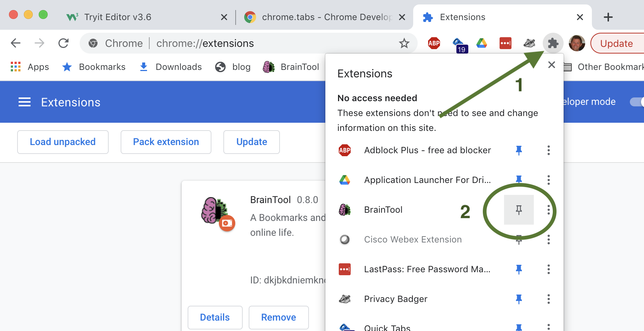Unpin Application Launcher For Drive

click(x=519, y=180)
